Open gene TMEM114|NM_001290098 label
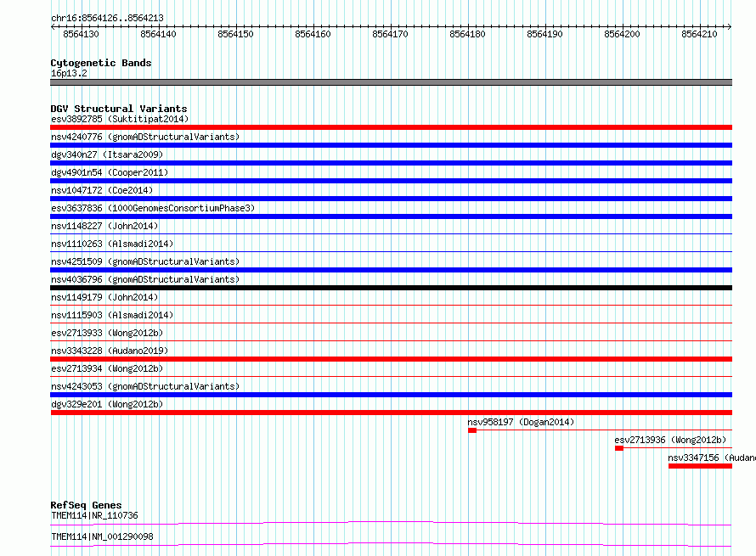Image resolution: width=756 pixels, height=556 pixels. click(102, 536)
